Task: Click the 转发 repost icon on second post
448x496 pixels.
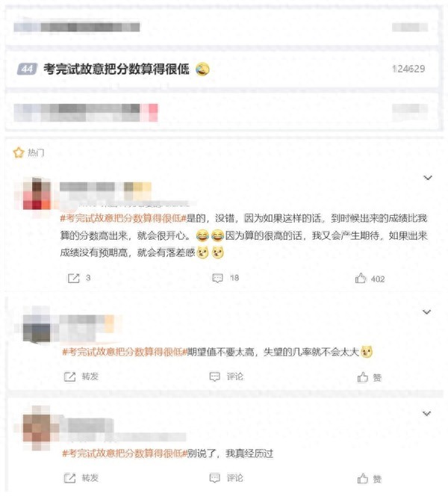Action: click(70, 376)
